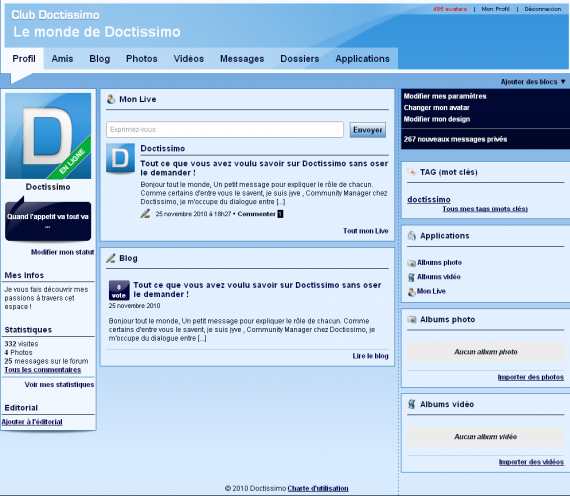Click the TAG block tag icon

click(x=412, y=172)
